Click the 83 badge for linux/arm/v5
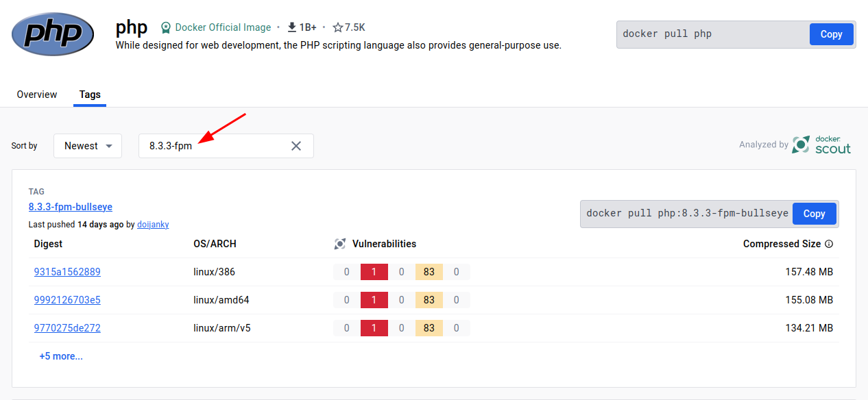Image resolution: width=868 pixels, height=400 pixels. coord(429,328)
